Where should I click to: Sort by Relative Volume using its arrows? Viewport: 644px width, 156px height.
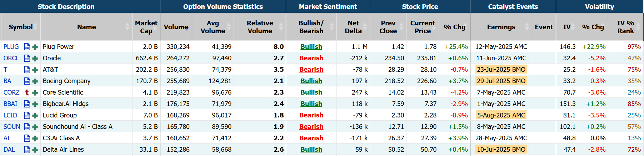point(281,27)
